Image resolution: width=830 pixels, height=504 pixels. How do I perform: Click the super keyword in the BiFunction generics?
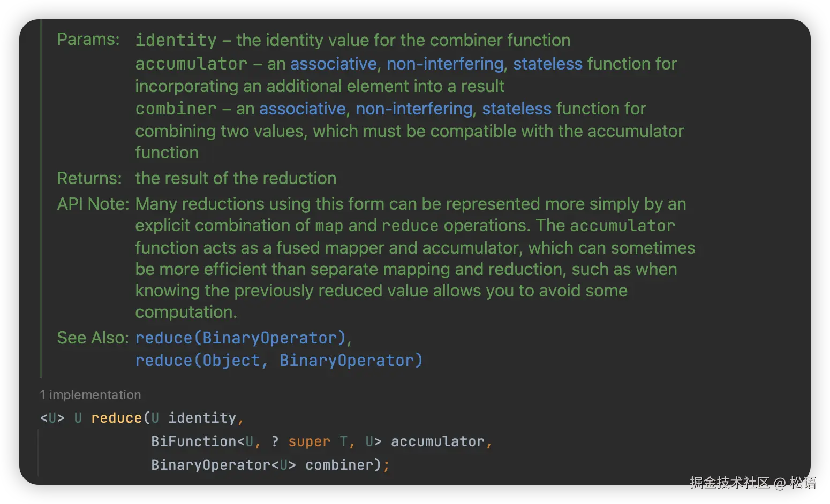click(x=309, y=441)
